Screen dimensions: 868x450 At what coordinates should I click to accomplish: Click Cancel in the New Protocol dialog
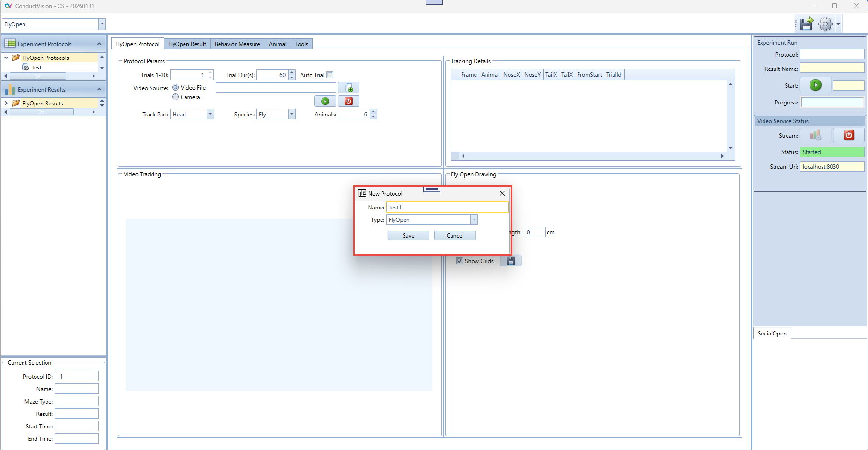point(455,236)
